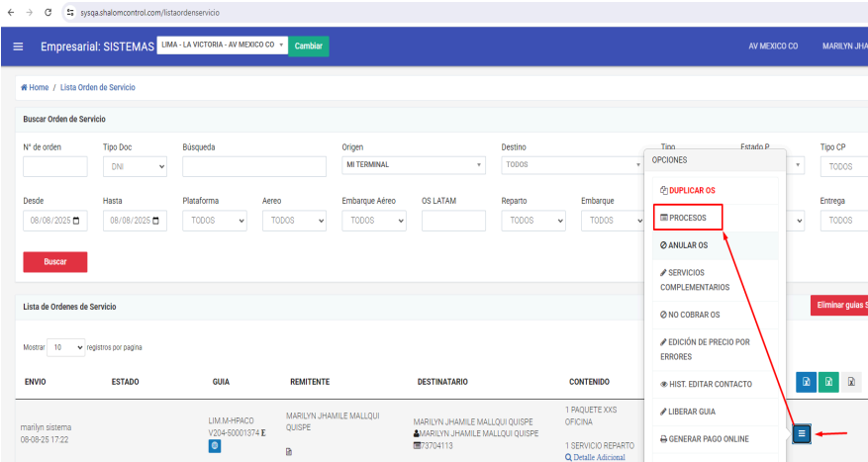Change Mostrar registros per page dropdown
The image size is (868, 462).
[x=66, y=348]
